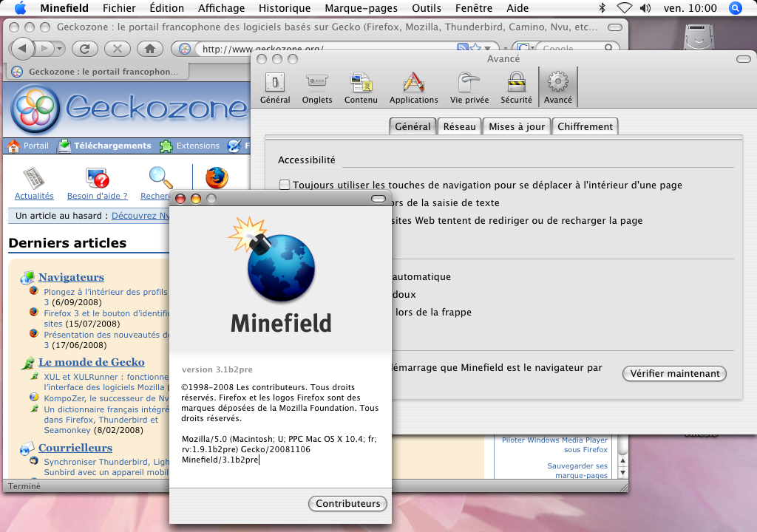
Task: Click the Portail house icon
Action: 13,146
